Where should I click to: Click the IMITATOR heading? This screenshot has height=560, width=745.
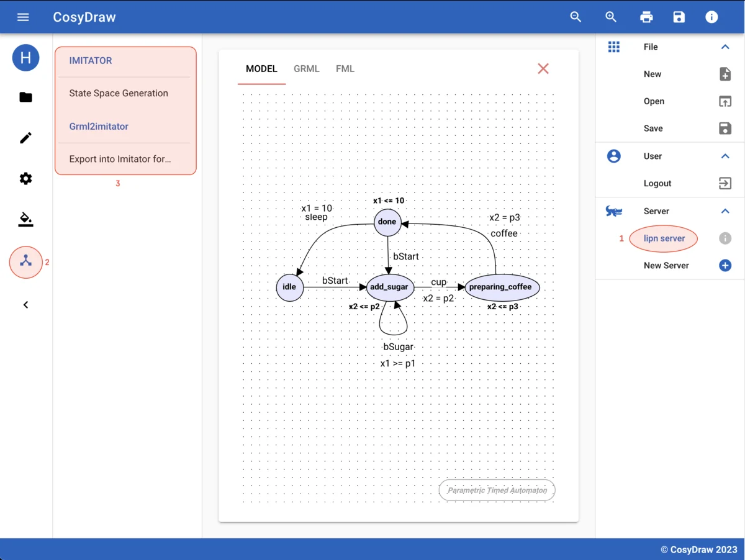91,61
